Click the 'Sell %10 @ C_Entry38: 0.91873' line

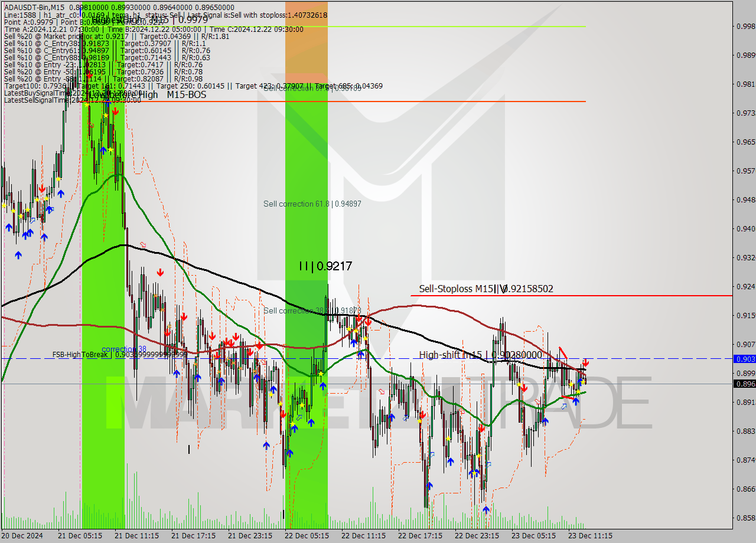click(105, 44)
